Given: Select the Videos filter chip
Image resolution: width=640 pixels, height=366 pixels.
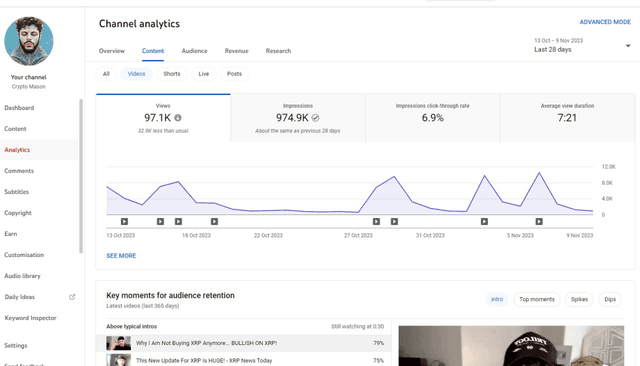Looking at the screenshot, I should pos(136,74).
